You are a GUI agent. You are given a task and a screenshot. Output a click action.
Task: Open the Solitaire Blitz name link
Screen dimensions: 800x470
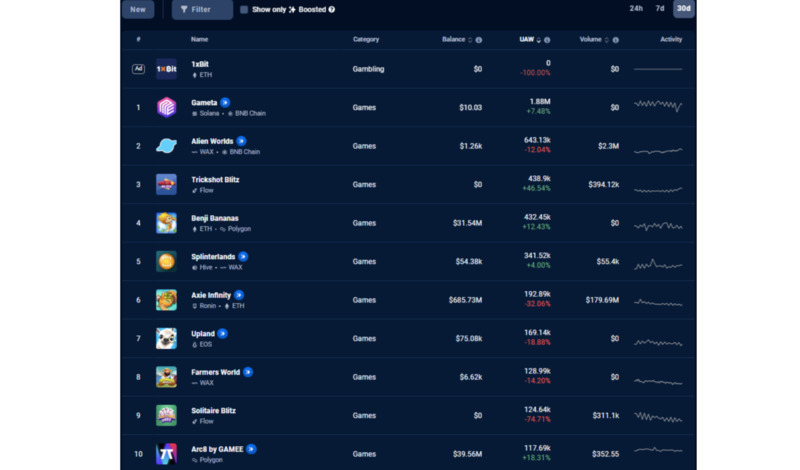click(x=214, y=411)
